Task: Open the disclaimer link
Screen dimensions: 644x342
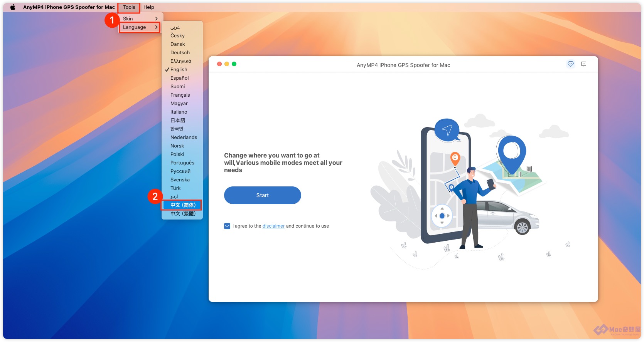Action: 273,226
